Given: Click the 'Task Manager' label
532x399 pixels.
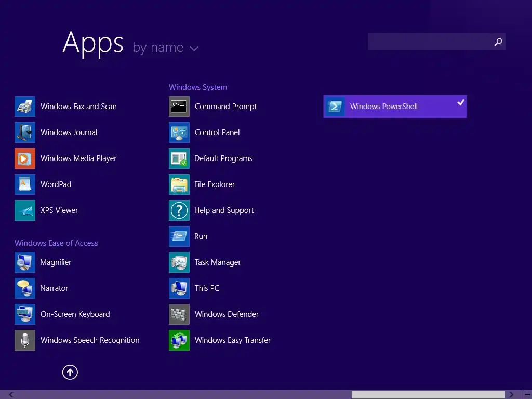Looking at the screenshot, I should [x=218, y=262].
